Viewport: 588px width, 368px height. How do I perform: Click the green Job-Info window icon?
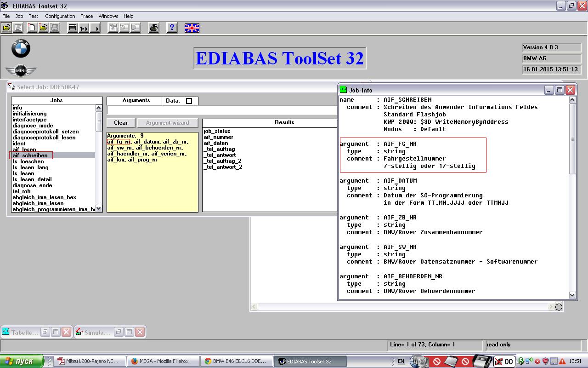343,90
